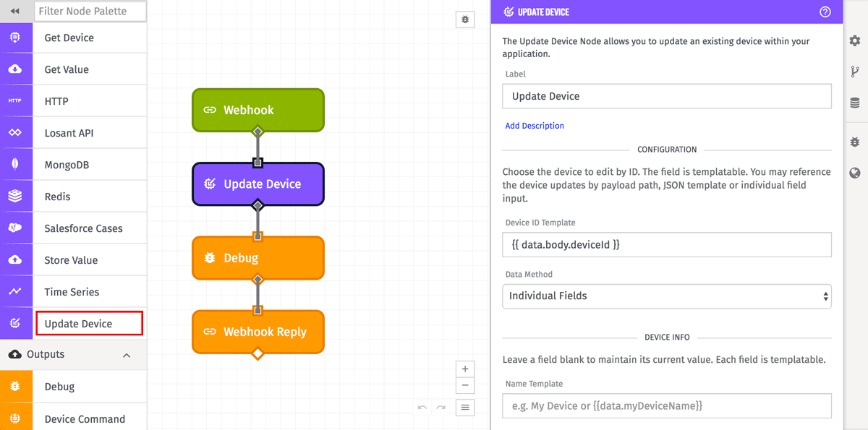The image size is (868, 430).
Task: Click the MongoDB leaf icon
Action: (x=15, y=165)
